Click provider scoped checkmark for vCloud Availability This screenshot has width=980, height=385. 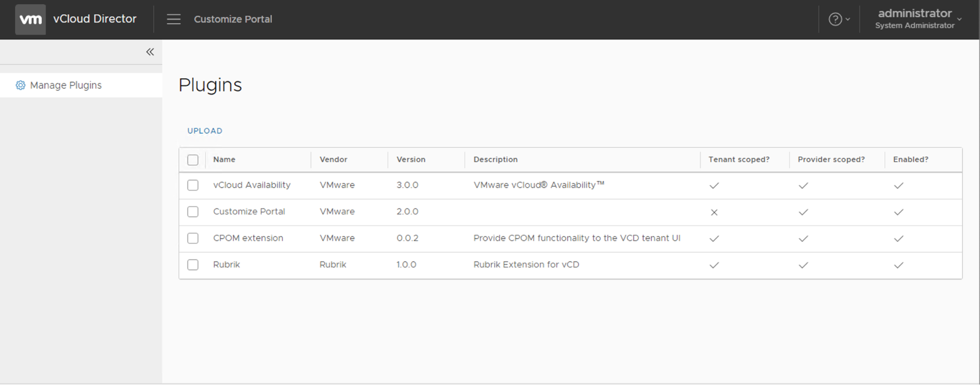click(803, 186)
